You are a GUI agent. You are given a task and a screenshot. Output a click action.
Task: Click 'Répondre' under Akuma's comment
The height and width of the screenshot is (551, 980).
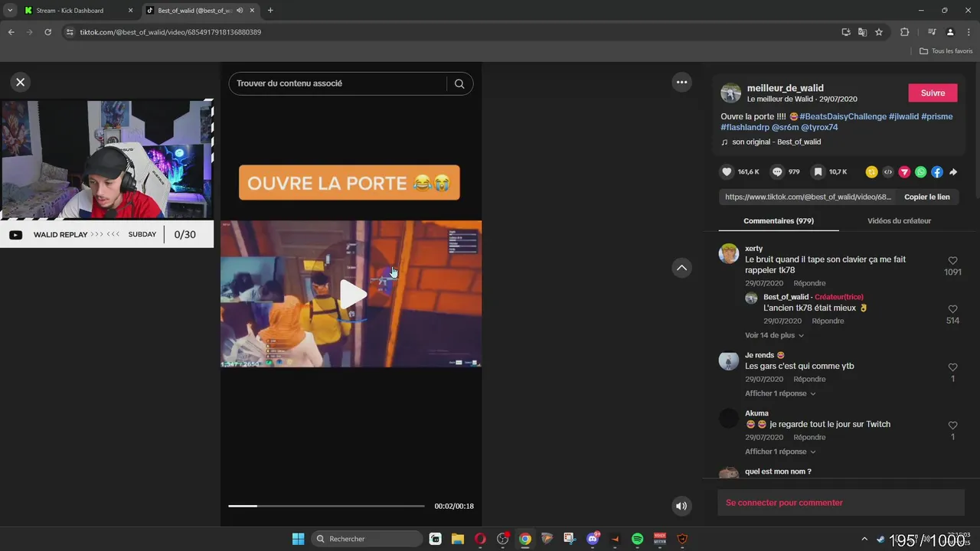[x=809, y=437]
